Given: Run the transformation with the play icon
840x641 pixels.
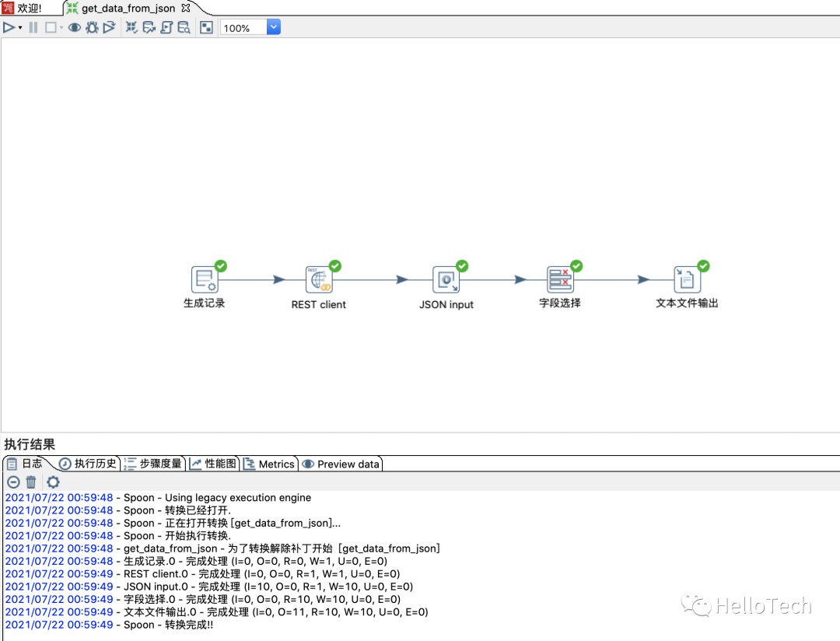Looking at the screenshot, I should click(9, 27).
